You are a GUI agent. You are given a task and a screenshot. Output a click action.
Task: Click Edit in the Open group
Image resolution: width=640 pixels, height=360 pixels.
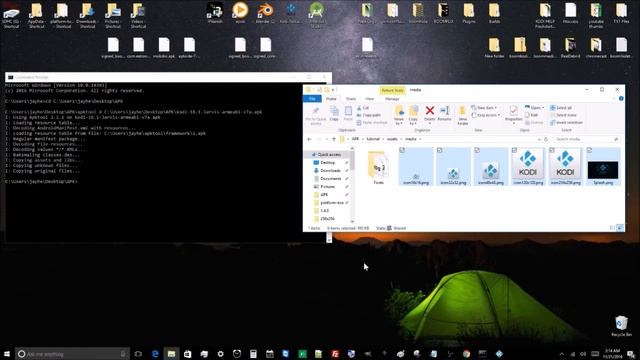coord(532,115)
